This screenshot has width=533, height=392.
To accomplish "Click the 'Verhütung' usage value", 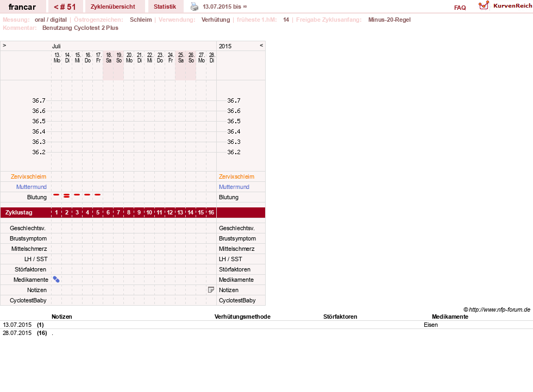I will coord(216,20).
